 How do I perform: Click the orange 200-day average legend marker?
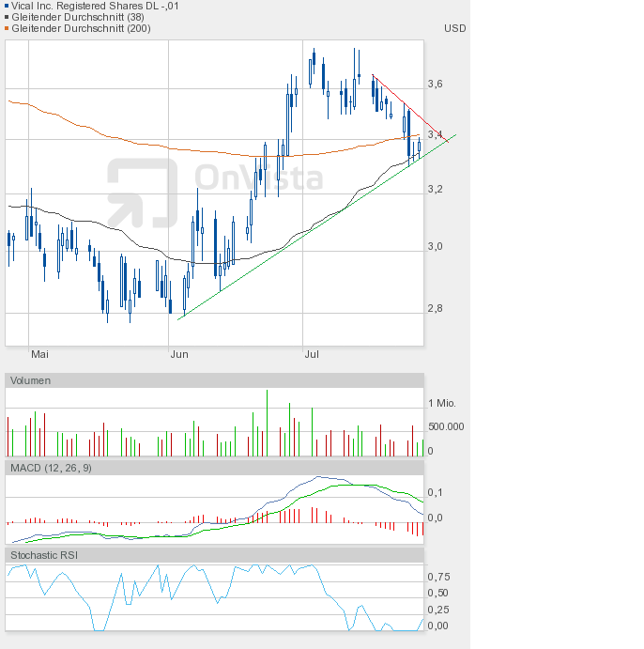4,28
